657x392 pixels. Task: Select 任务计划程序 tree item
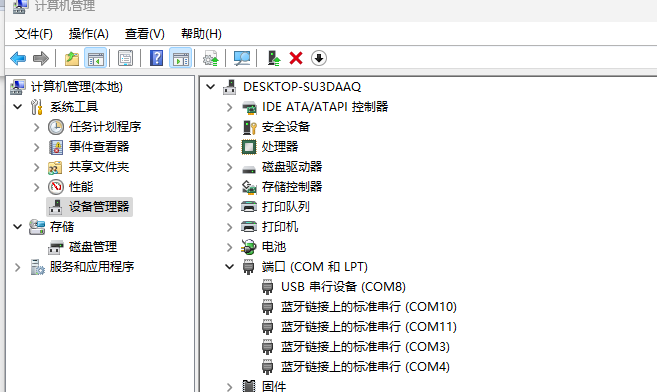point(105,126)
